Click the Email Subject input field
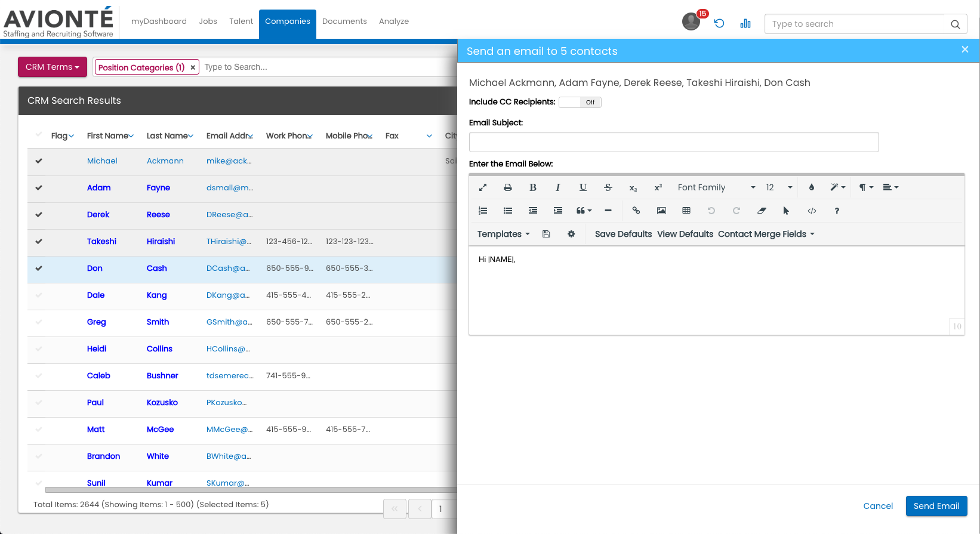The width and height of the screenshot is (980, 534). [x=673, y=142]
